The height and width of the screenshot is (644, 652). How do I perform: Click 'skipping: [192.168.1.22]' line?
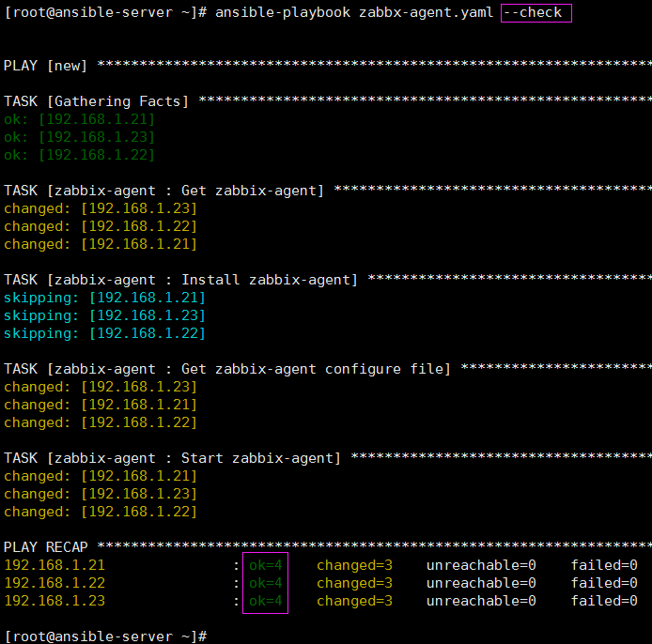click(x=104, y=333)
